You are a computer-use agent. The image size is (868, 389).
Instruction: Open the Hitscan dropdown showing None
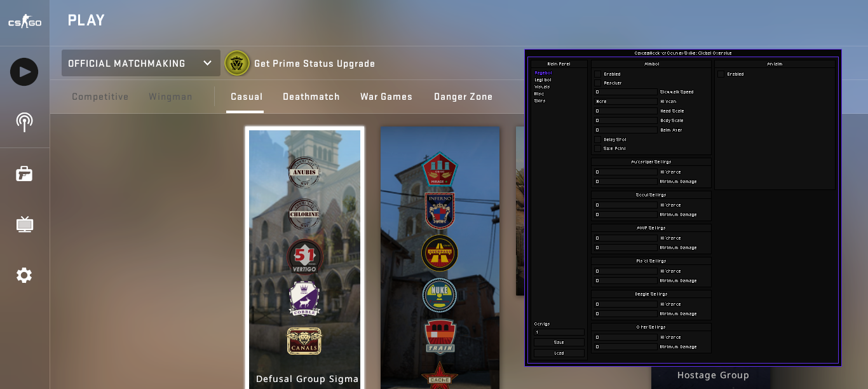[626, 102]
